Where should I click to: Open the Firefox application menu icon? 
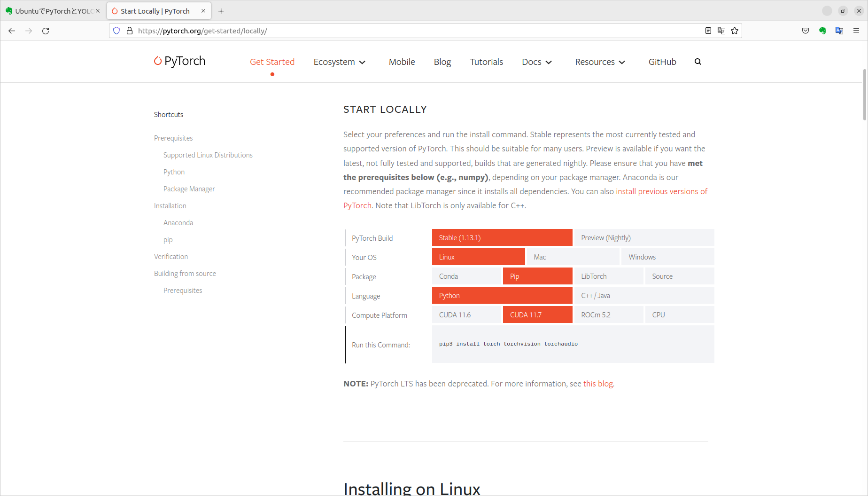856,31
